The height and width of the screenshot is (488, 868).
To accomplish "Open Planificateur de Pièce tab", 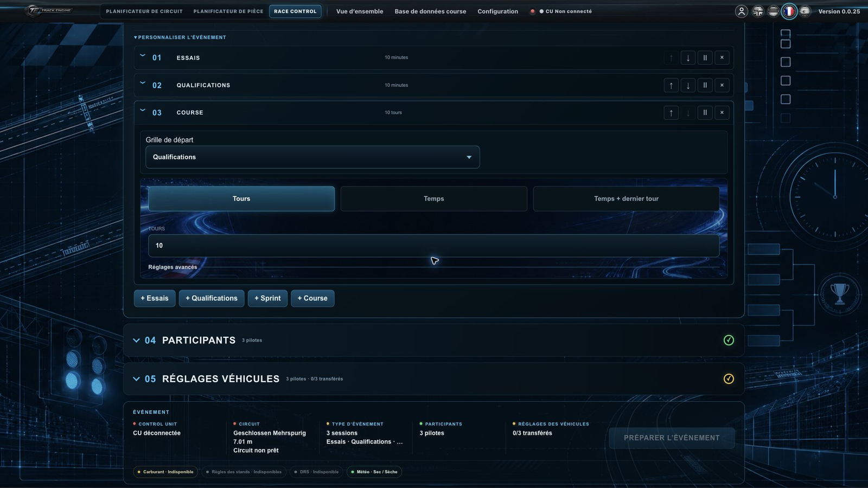I will (x=228, y=11).
